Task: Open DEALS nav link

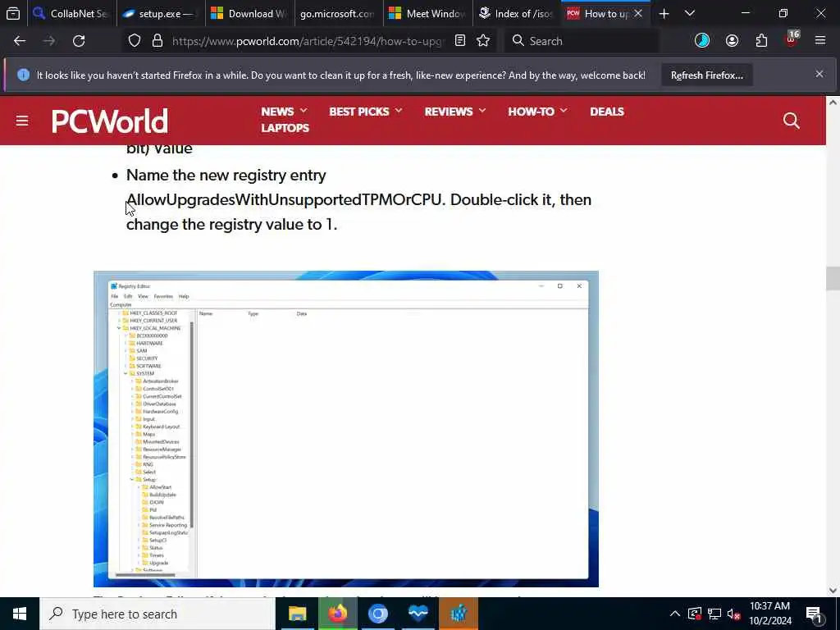Action: [607, 112]
